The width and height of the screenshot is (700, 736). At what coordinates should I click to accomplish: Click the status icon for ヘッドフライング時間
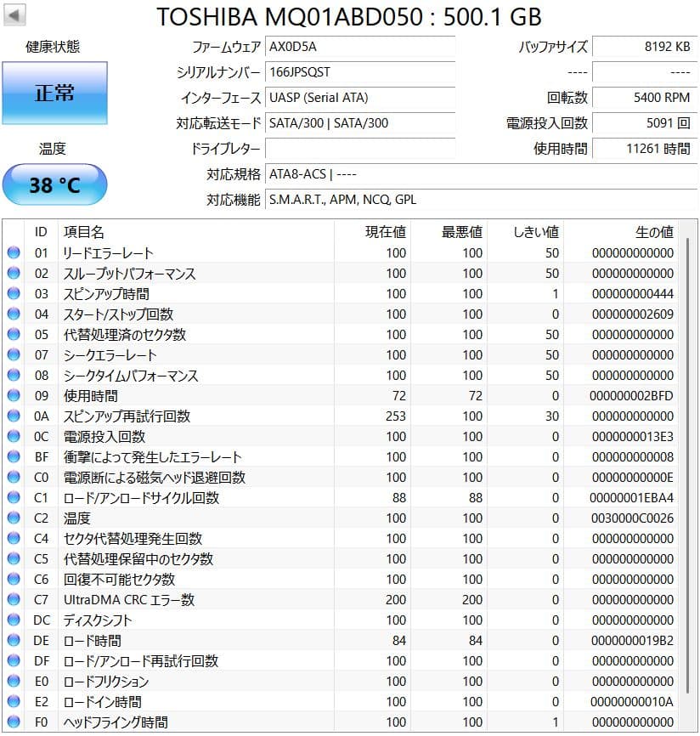14,722
